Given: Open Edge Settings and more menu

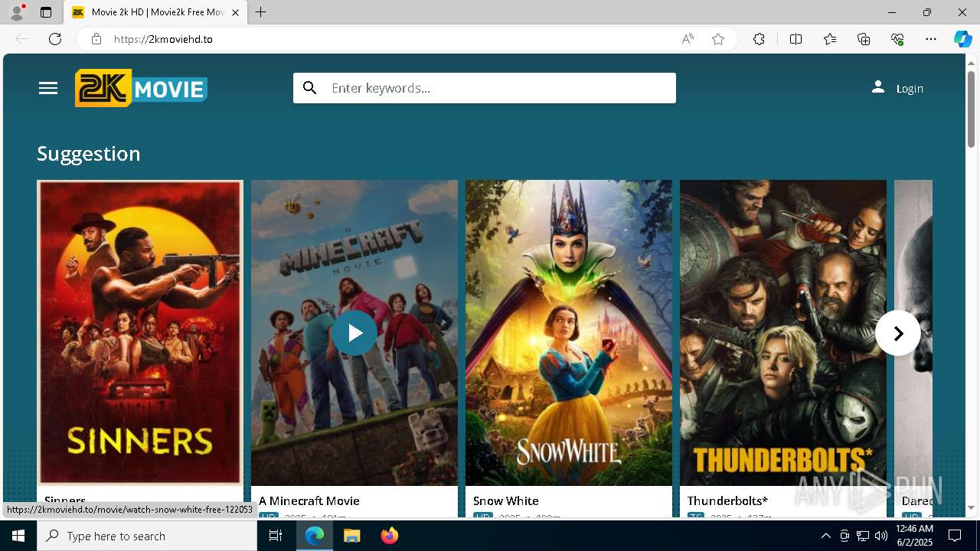Looking at the screenshot, I should pyautogui.click(x=931, y=39).
